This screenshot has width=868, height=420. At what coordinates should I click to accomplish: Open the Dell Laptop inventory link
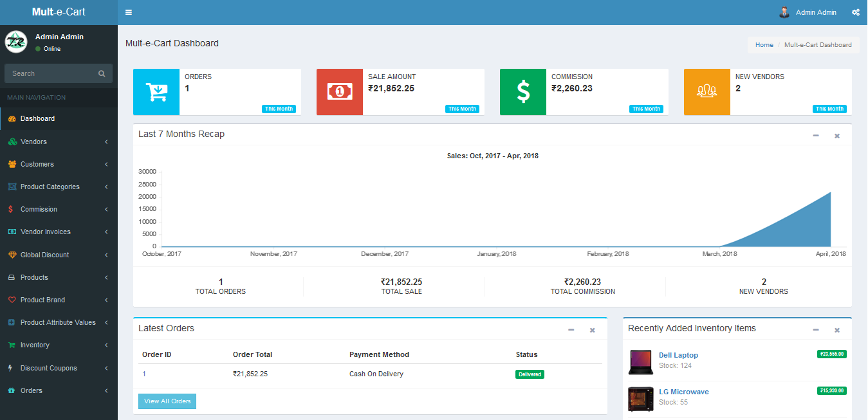tap(678, 355)
